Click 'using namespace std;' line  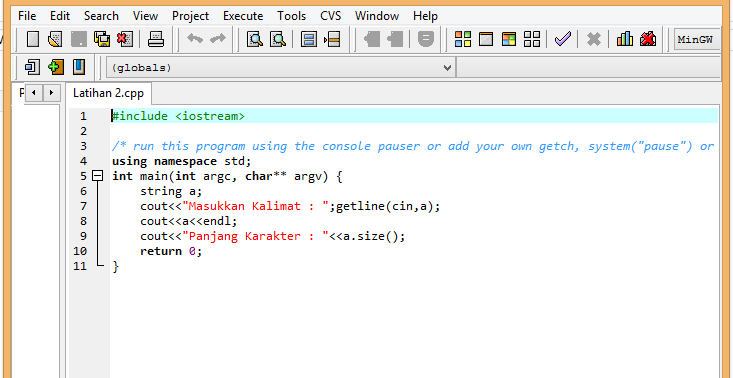(182, 161)
